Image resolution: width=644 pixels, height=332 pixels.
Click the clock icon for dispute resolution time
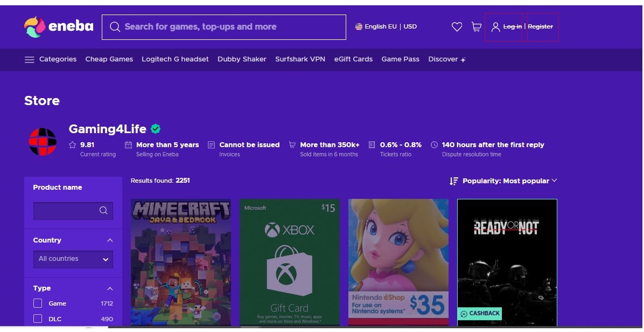[434, 144]
